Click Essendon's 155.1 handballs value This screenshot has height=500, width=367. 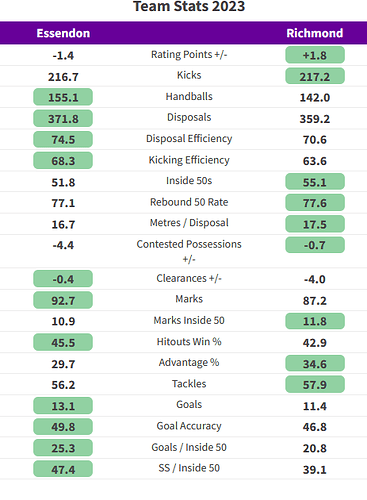[x=63, y=97]
